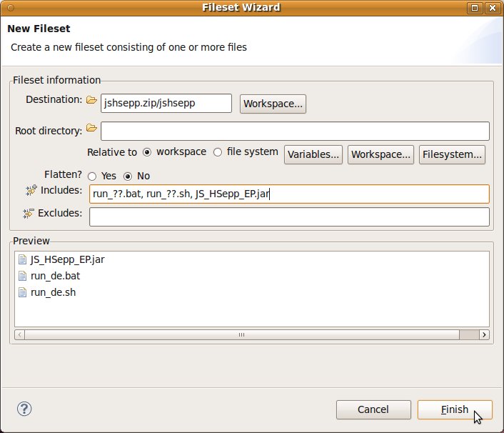Click the Destination folder icon
This screenshot has width=504, height=433.
[91, 101]
